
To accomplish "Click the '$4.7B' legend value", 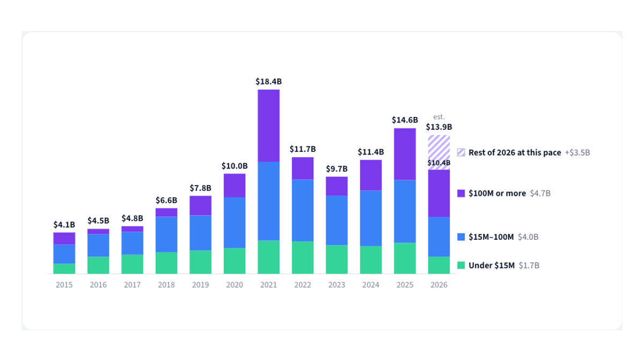I will click(540, 194).
